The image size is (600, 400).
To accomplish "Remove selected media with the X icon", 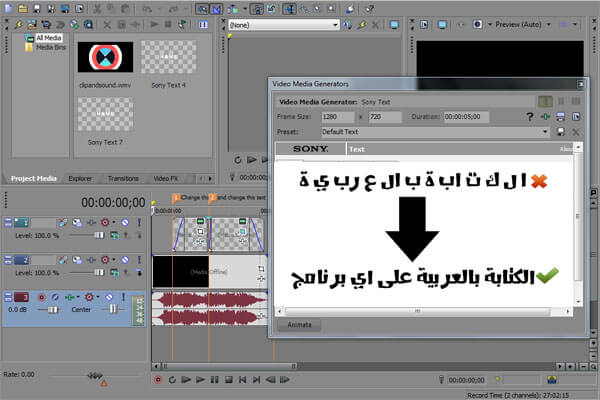I will (107, 25).
